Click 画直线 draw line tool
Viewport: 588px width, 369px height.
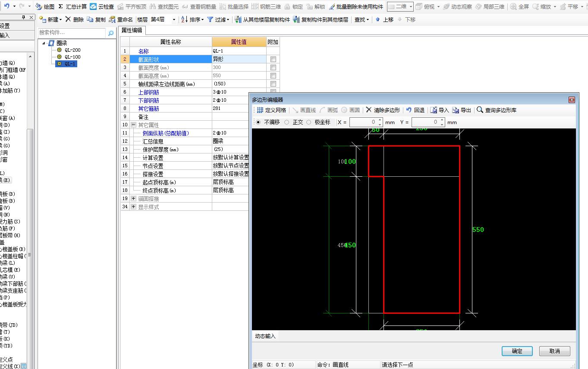[304, 110]
